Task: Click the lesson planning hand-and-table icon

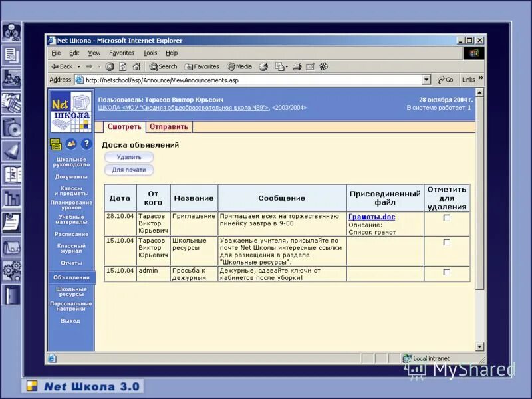Action: point(11,103)
